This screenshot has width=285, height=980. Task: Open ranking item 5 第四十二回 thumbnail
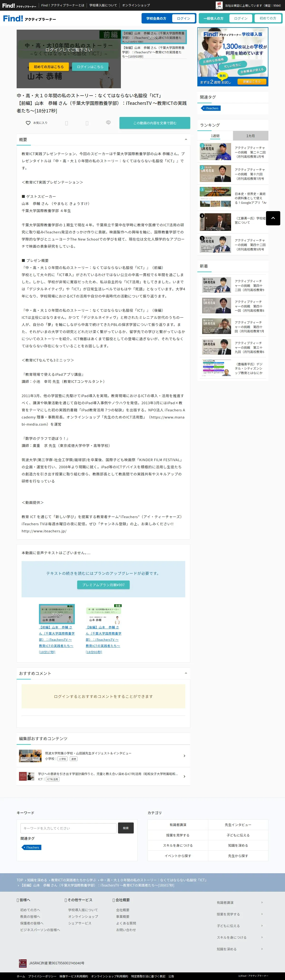pyautogui.click(x=215, y=245)
